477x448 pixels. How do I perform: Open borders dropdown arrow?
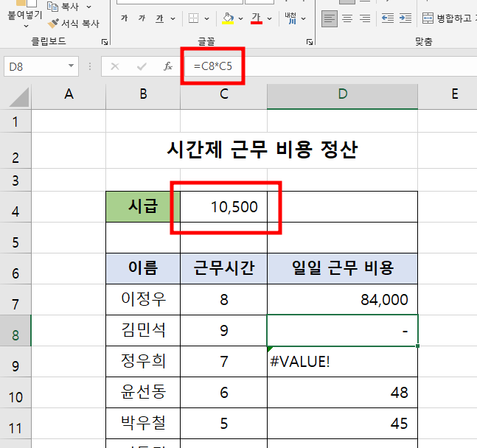207,19
